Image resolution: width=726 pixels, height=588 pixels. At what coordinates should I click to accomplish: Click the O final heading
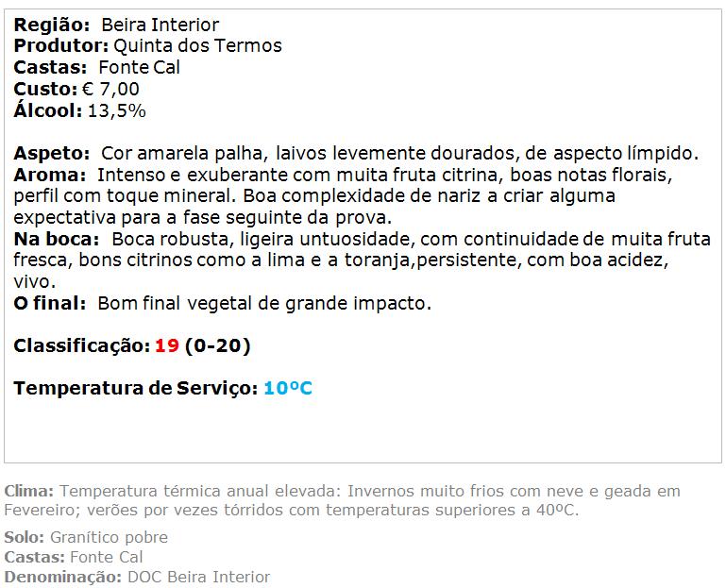click(49, 303)
